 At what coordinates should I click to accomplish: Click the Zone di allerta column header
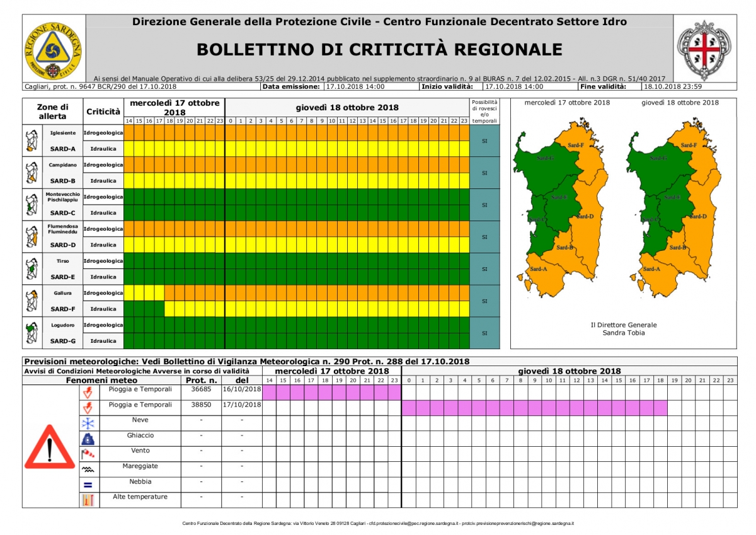(x=52, y=112)
